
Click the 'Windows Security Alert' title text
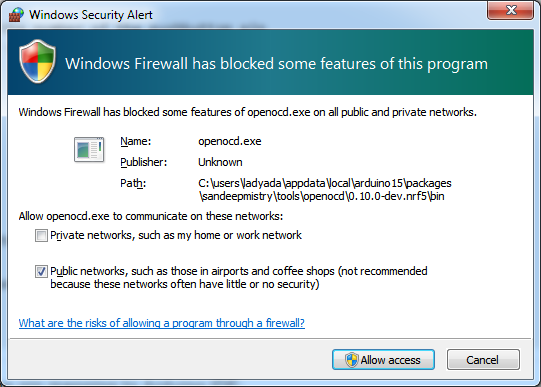[x=91, y=15]
